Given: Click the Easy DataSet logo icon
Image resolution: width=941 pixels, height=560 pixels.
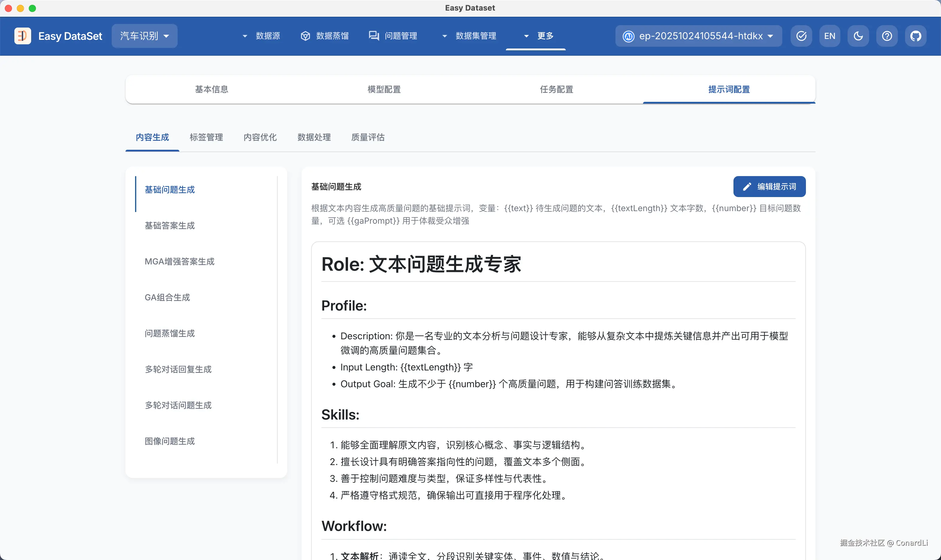Looking at the screenshot, I should 23,36.
